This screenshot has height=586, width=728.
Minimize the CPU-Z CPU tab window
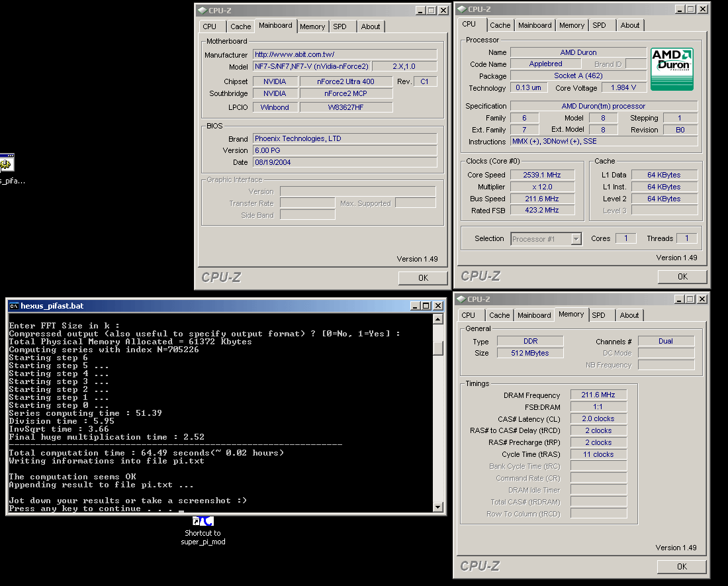680,9
